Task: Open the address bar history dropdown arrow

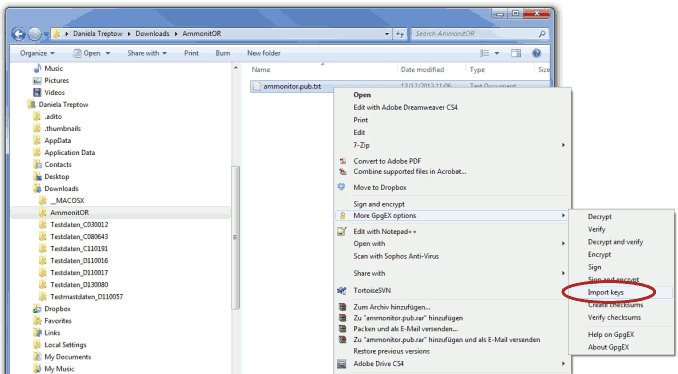Action: click(x=387, y=34)
